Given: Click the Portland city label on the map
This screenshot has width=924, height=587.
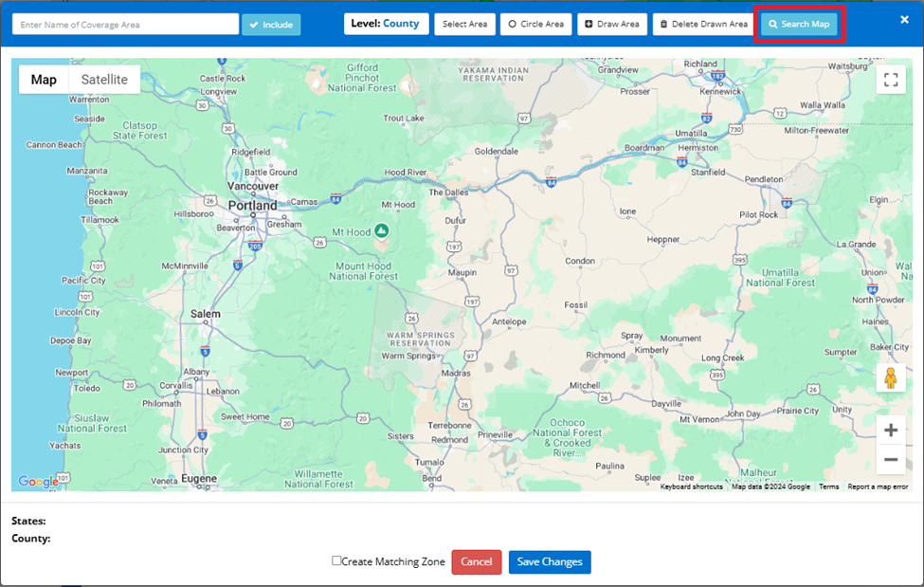Looking at the screenshot, I should pyautogui.click(x=252, y=205).
